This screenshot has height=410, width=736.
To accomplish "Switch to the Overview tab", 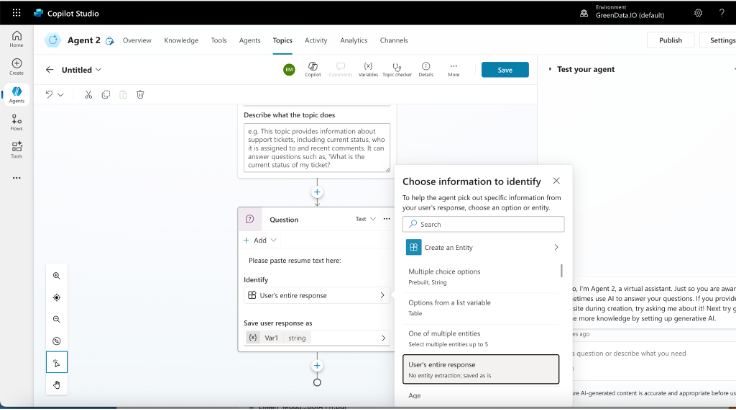I will (x=137, y=40).
